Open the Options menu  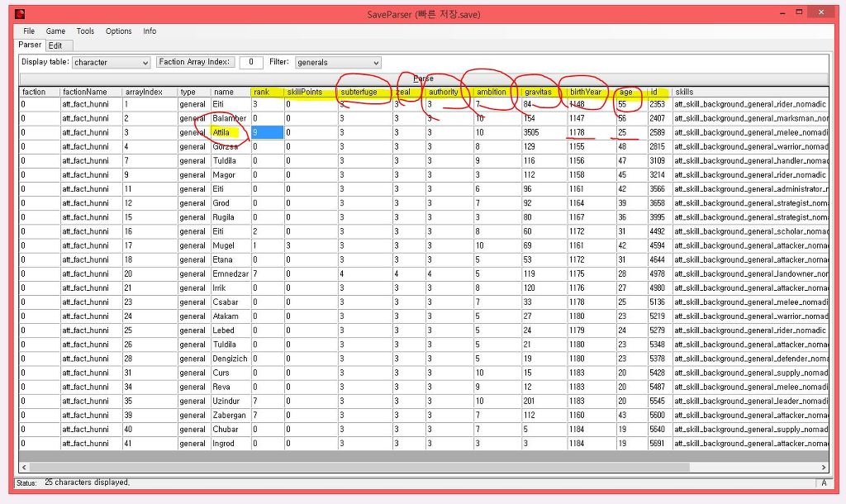coord(119,31)
